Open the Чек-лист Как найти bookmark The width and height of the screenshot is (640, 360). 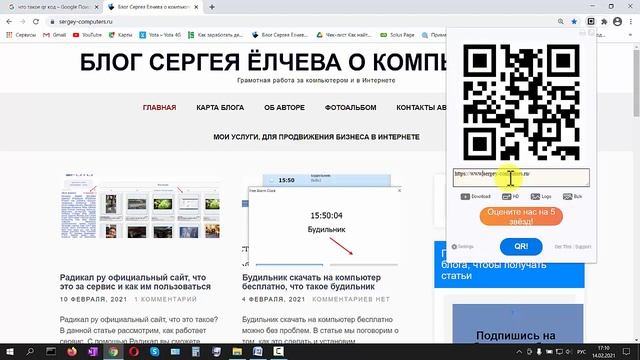tap(344, 35)
